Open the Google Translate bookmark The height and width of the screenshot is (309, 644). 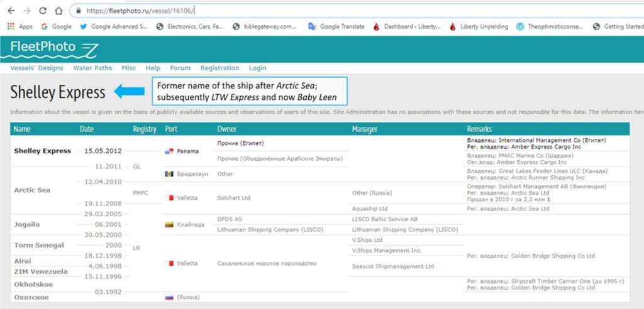pos(336,26)
